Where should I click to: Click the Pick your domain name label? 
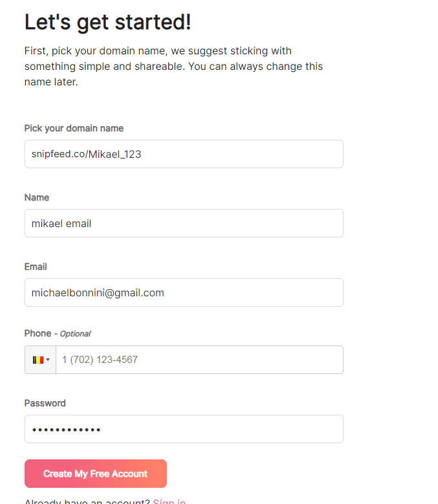(74, 128)
